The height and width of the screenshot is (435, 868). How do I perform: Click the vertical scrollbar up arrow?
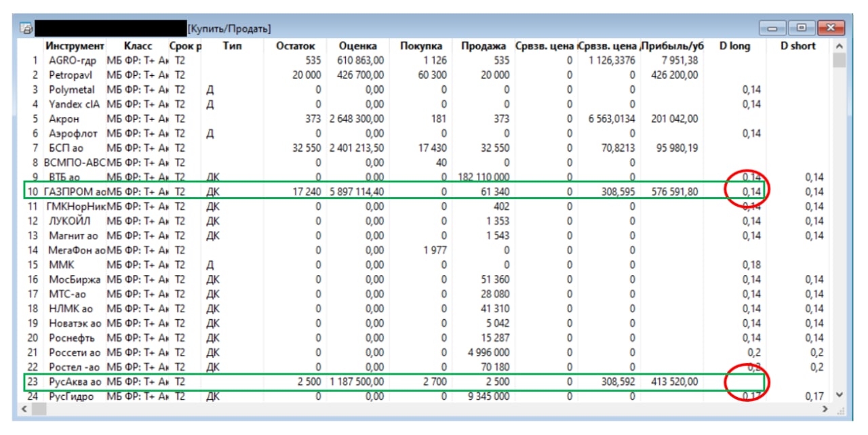point(840,46)
